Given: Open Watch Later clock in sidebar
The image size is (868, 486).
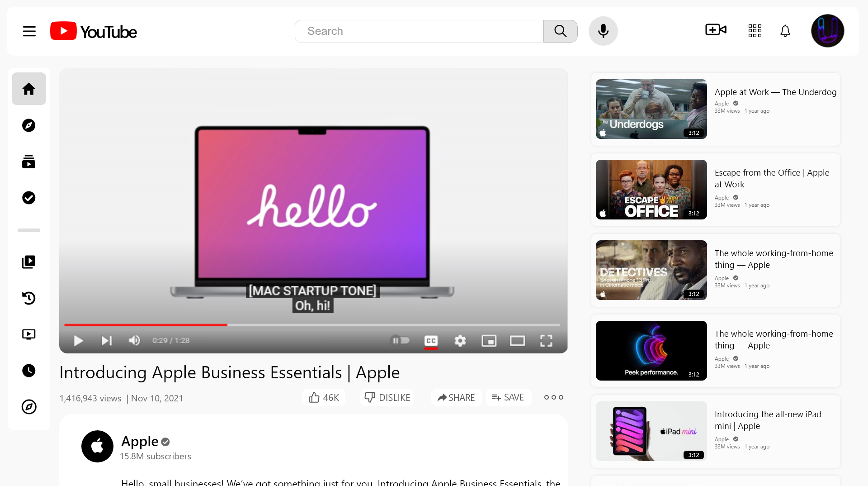Looking at the screenshot, I should click(x=29, y=371).
